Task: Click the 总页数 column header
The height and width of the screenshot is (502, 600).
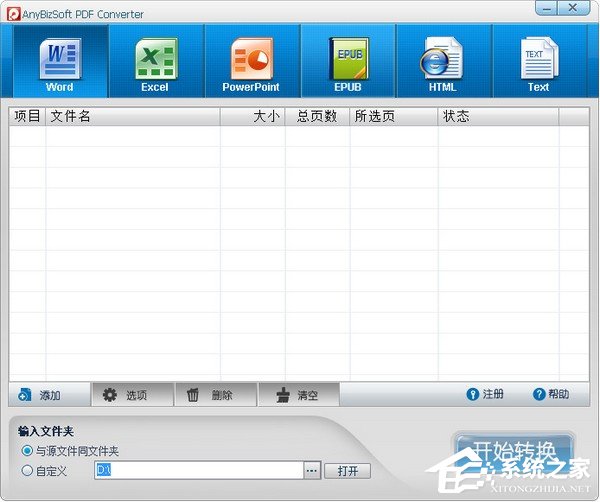Action: 317,116
